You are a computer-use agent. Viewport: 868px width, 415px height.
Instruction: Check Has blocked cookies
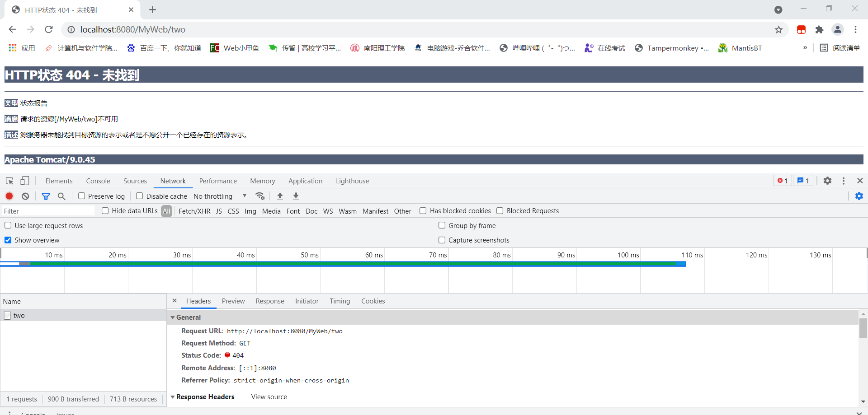(423, 211)
